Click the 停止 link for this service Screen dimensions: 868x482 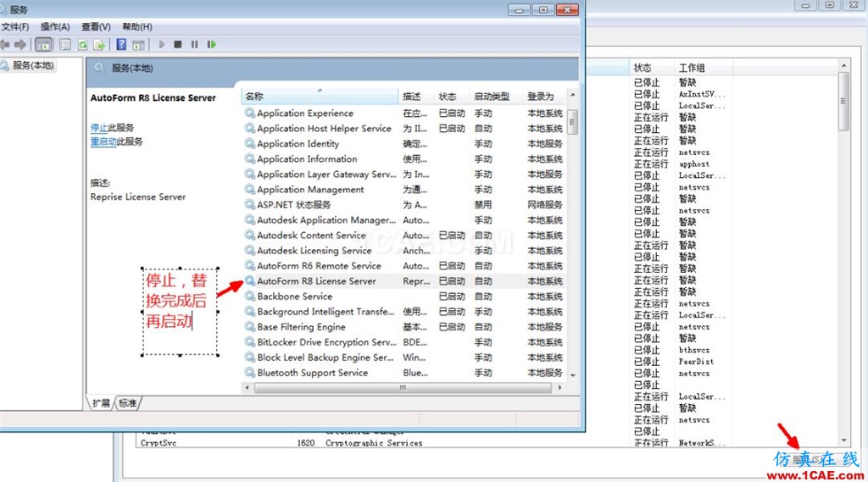tap(98, 127)
